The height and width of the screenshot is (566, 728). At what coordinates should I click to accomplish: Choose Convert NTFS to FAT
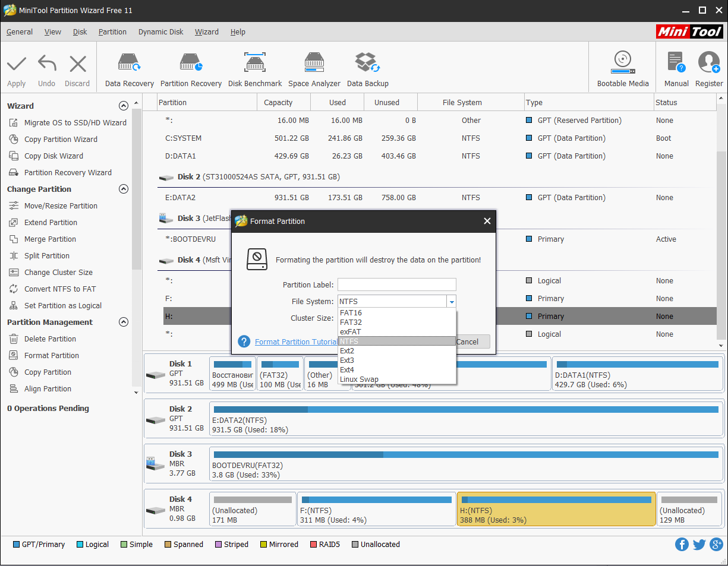click(x=60, y=289)
